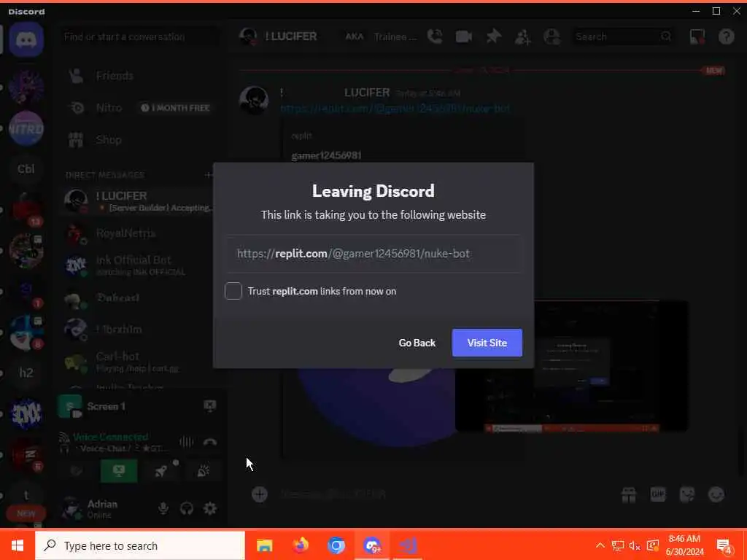Open the help question mark icon
This screenshot has height=560, width=747.
[x=726, y=36]
